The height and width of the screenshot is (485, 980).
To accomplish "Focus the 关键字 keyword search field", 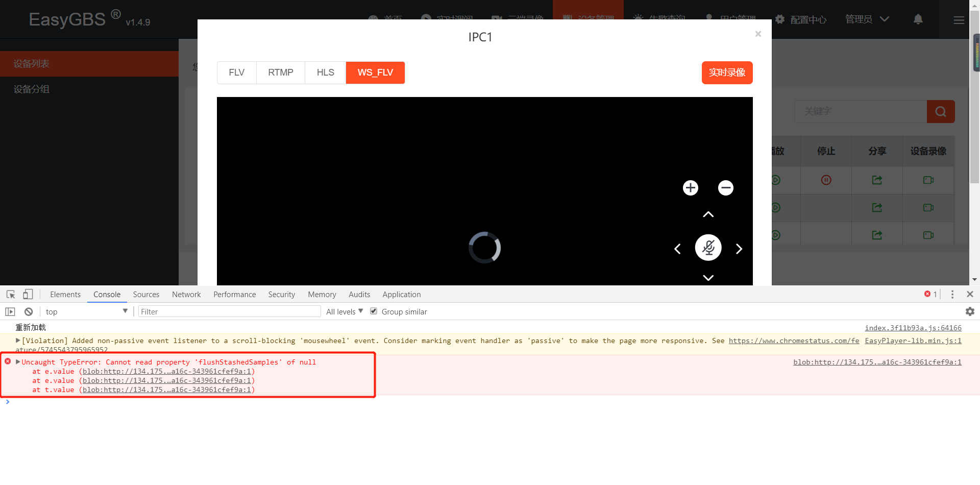I will tap(861, 111).
